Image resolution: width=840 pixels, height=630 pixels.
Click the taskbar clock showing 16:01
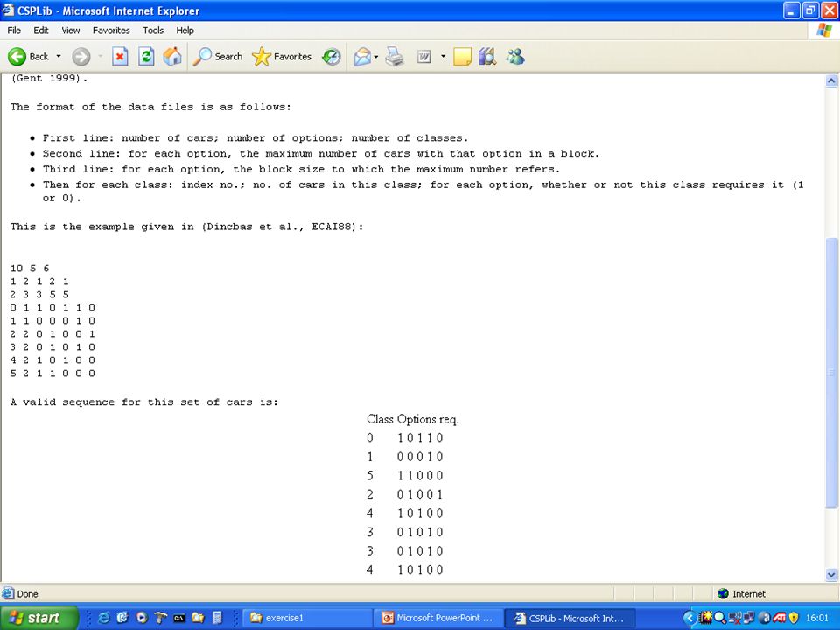817,618
